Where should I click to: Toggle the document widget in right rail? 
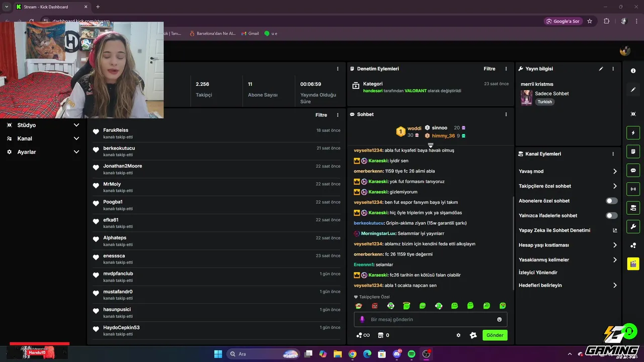[633, 151]
